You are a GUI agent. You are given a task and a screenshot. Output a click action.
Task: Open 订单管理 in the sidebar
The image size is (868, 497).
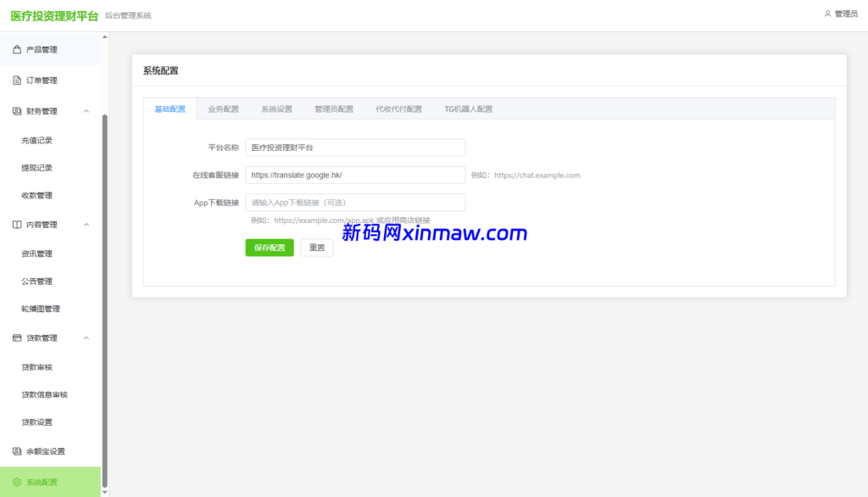click(x=50, y=81)
